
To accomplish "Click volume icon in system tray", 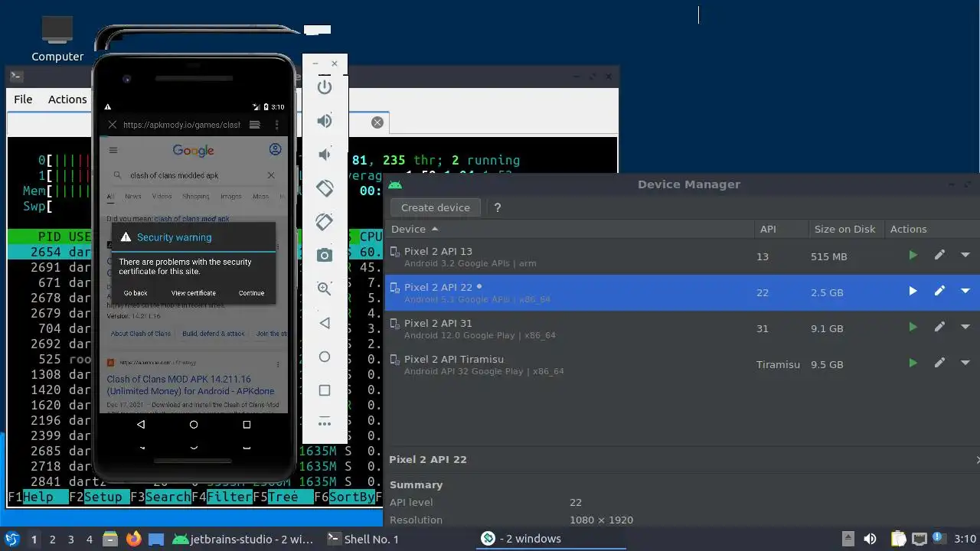I will coord(870,539).
